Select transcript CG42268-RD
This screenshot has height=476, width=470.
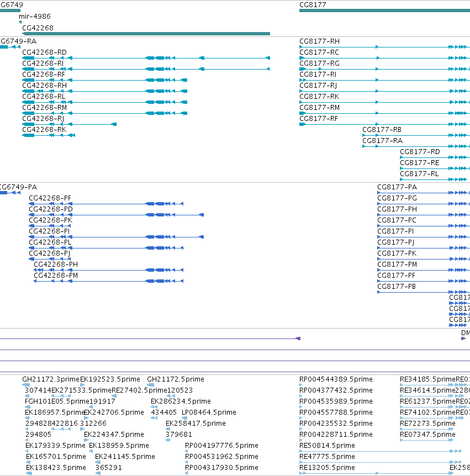[44, 52]
